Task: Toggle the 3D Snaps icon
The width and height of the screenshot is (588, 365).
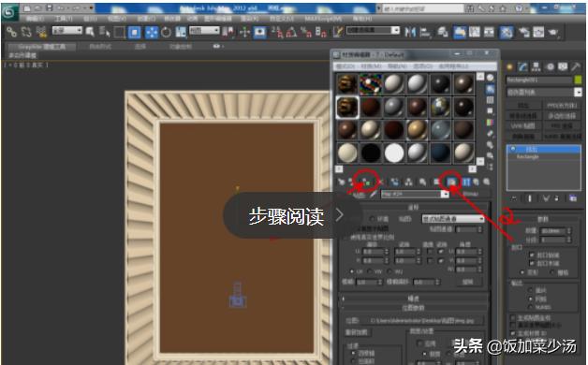Action: point(277,32)
